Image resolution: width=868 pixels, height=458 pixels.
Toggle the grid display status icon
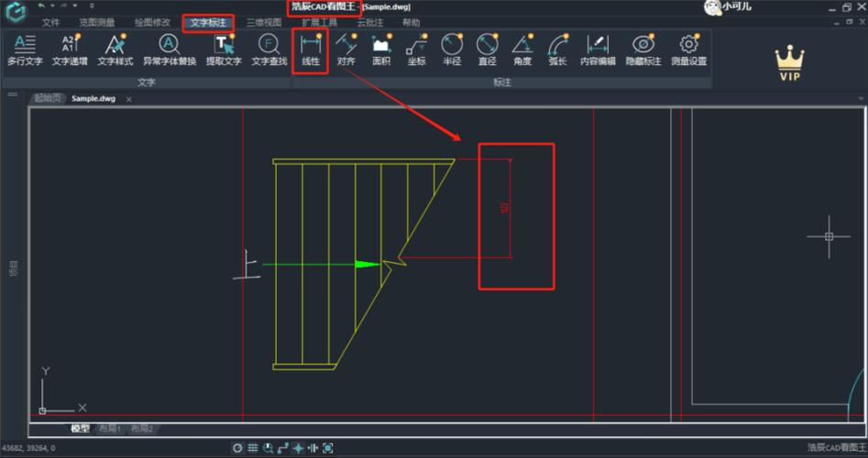[253, 448]
